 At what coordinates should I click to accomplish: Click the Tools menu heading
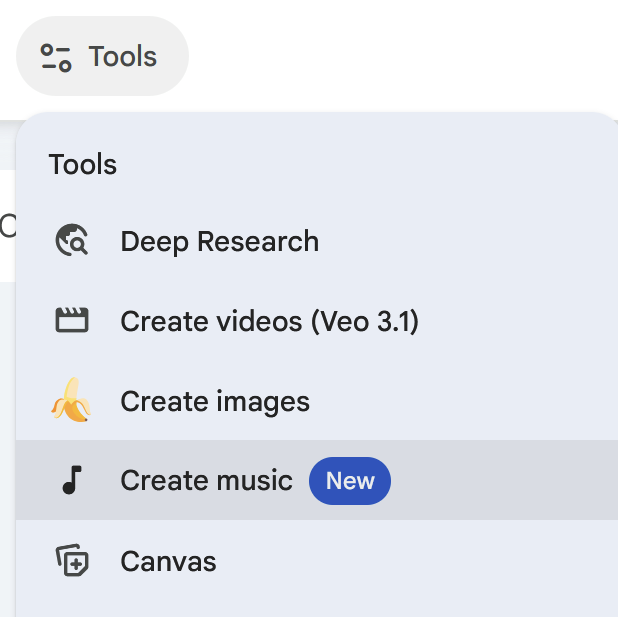click(x=83, y=164)
